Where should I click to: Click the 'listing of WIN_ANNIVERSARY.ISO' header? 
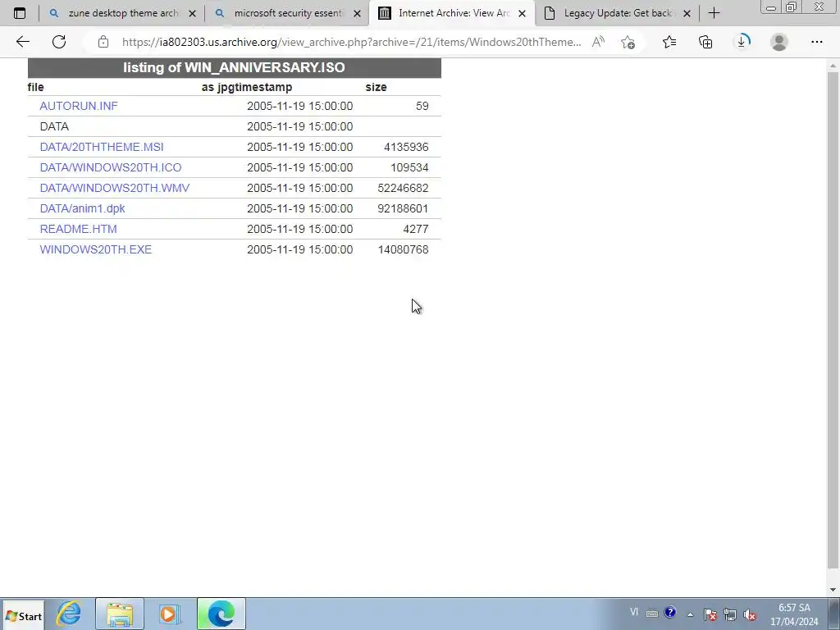234,67
